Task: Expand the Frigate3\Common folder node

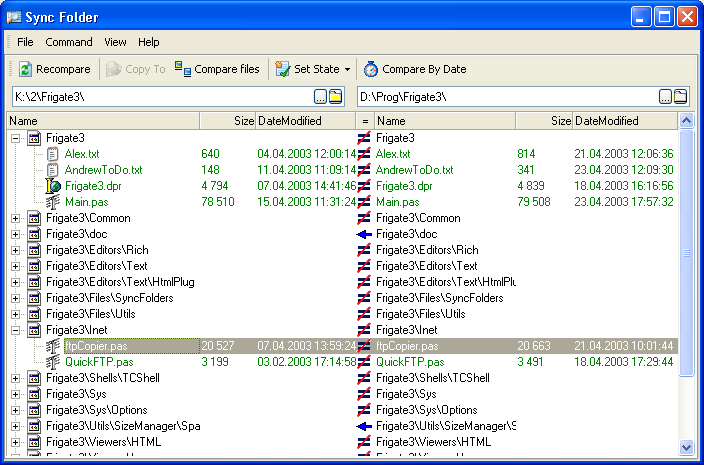Action: click(x=16, y=218)
